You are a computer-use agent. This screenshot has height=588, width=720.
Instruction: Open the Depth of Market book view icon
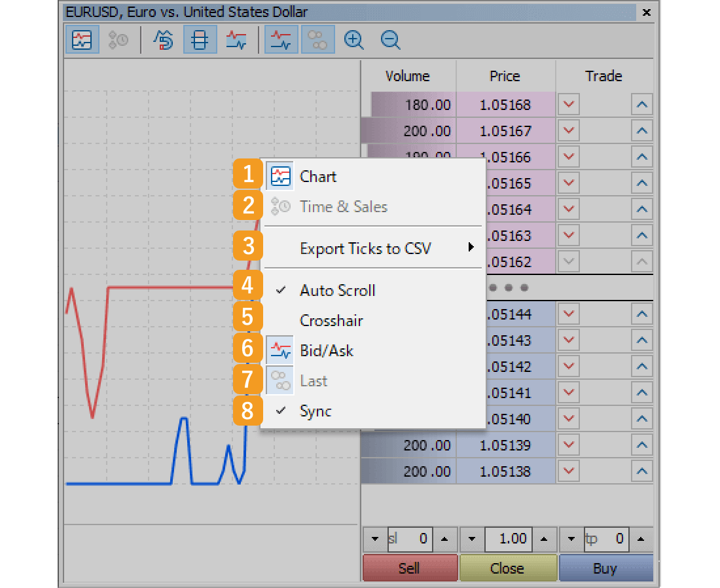[199, 39]
